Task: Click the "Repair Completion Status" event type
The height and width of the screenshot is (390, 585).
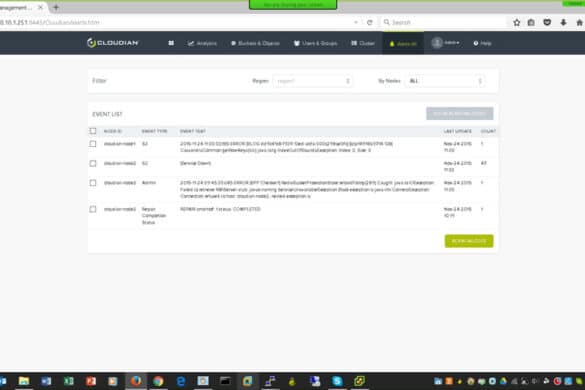Action: [x=154, y=216]
